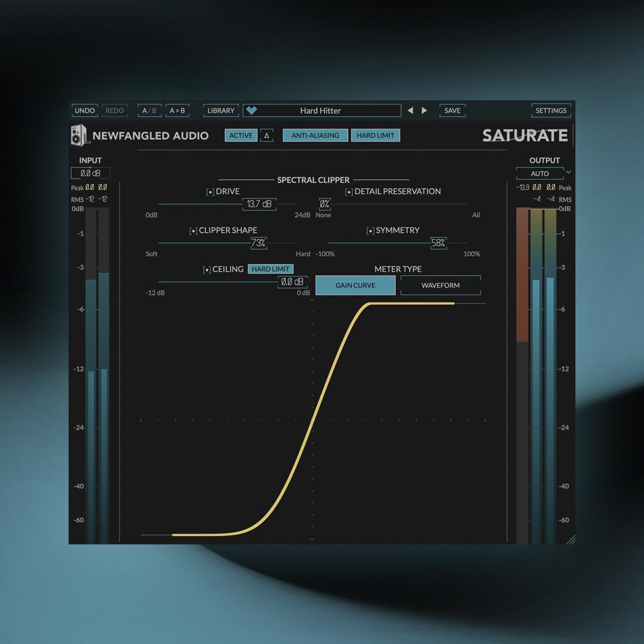Click the Newfangled Audio speaker logo
This screenshot has width=644, height=644.
79,135
